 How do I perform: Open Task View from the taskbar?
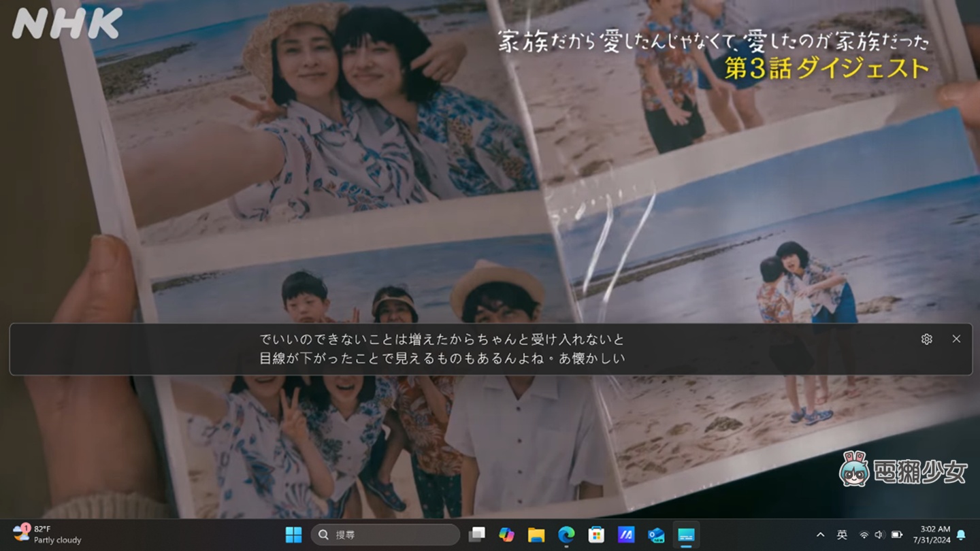click(477, 535)
